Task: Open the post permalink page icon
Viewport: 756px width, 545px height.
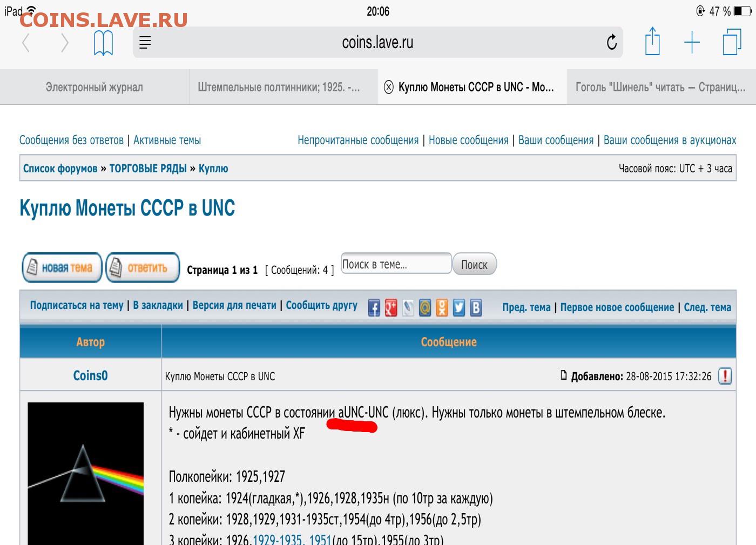Action: tap(564, 375)
